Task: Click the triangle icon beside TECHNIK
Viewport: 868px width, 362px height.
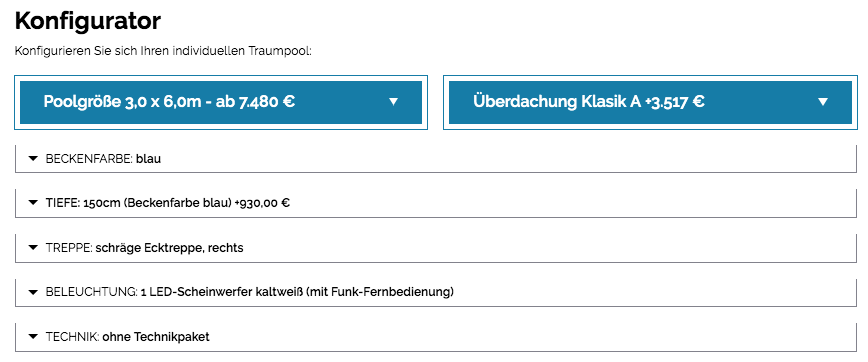Action: coord(33,337)
